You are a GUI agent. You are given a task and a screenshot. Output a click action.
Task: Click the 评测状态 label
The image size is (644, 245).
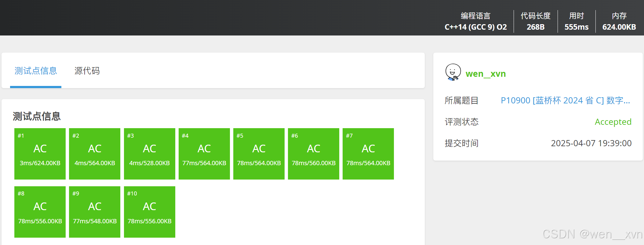click(x=461, y=122)
